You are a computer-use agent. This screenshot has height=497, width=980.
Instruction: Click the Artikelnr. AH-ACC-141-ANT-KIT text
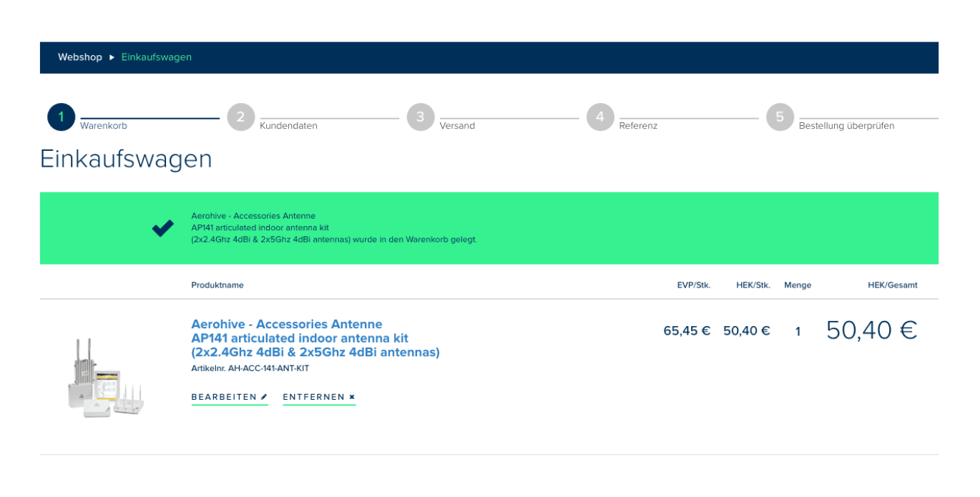coord(250,369)
